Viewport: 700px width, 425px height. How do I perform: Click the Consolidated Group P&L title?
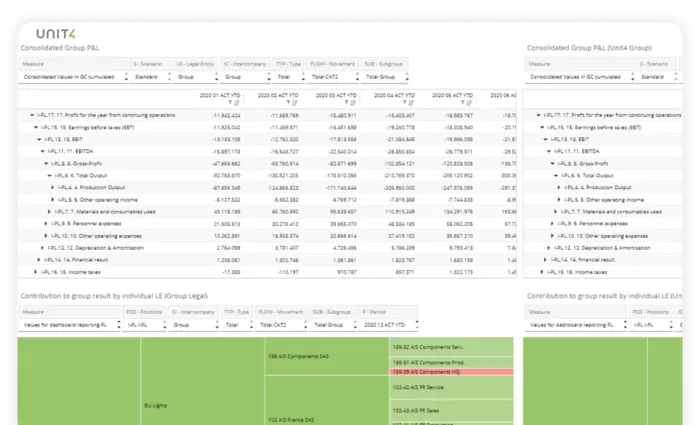pos(60,48)
